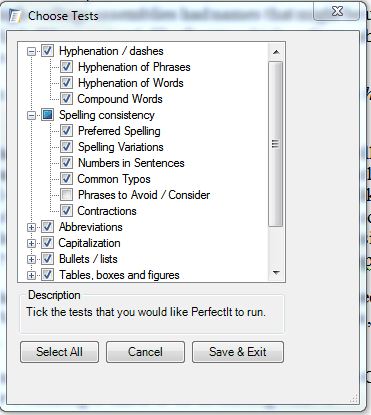Click the Description text about PerfectIt
The width and height of the screenshot is (371, 415).
point(146,312)
